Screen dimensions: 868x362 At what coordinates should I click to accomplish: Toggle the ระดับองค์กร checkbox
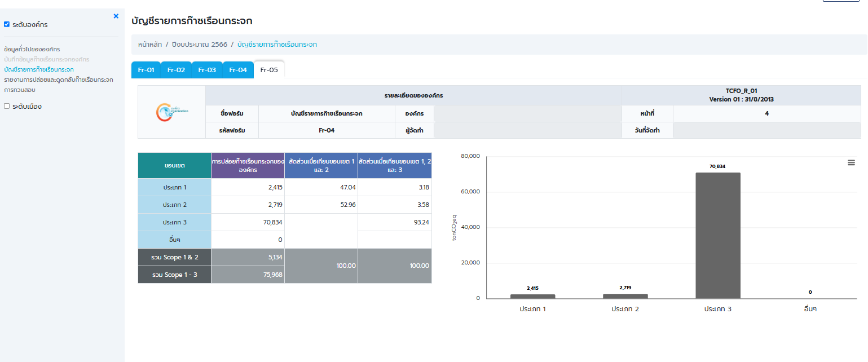[7, 25]
